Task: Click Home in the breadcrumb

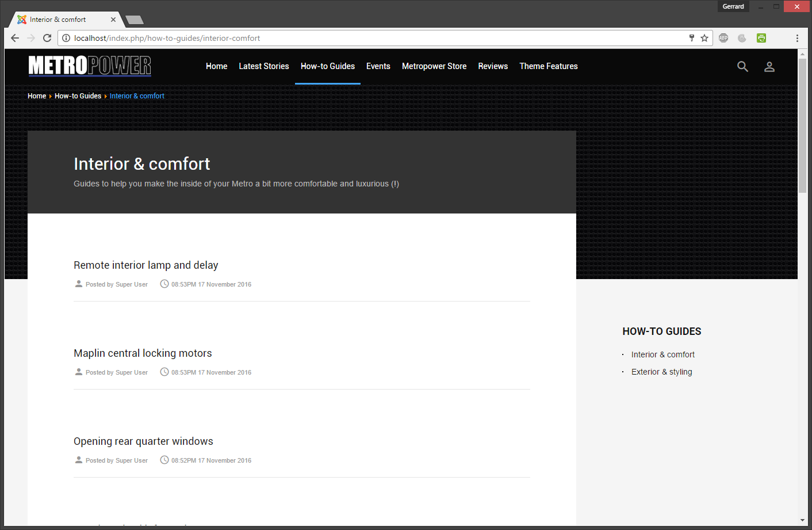Action: click(37, 96)
